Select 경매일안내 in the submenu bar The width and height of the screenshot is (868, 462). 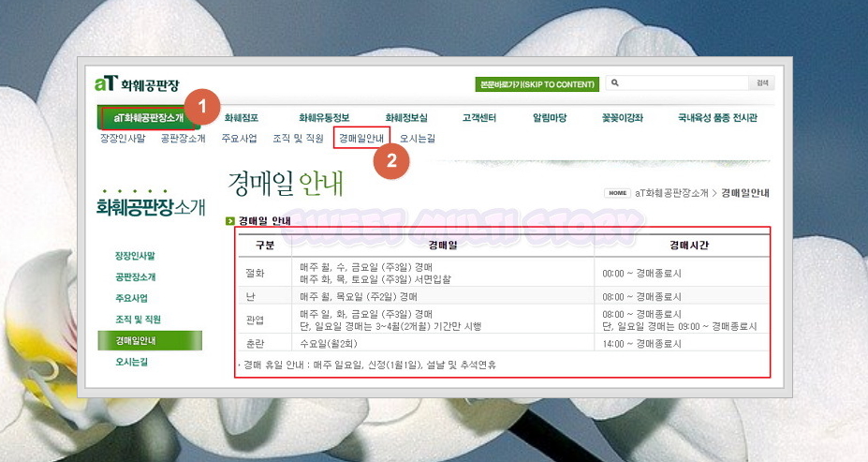coord(361,139)
